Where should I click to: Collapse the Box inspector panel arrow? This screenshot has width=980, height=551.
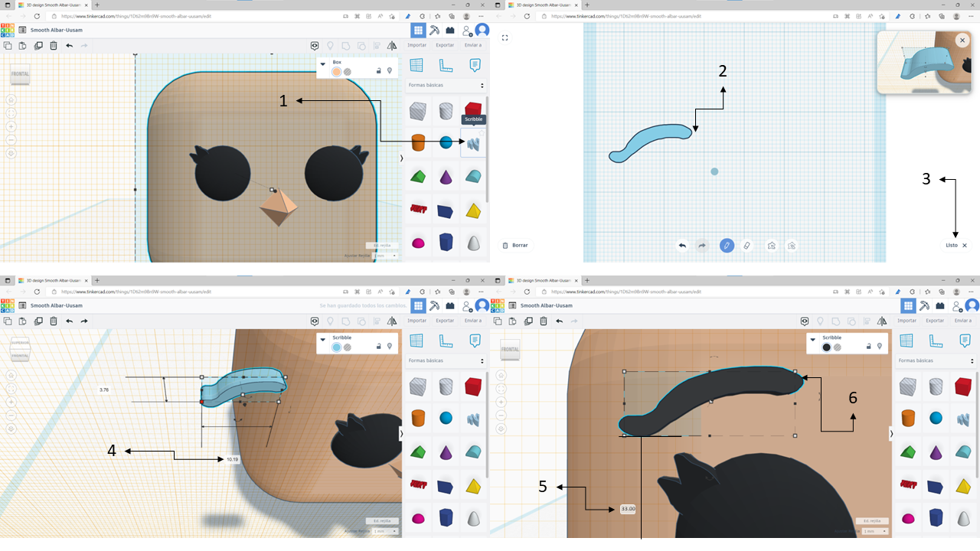point(323,64)
